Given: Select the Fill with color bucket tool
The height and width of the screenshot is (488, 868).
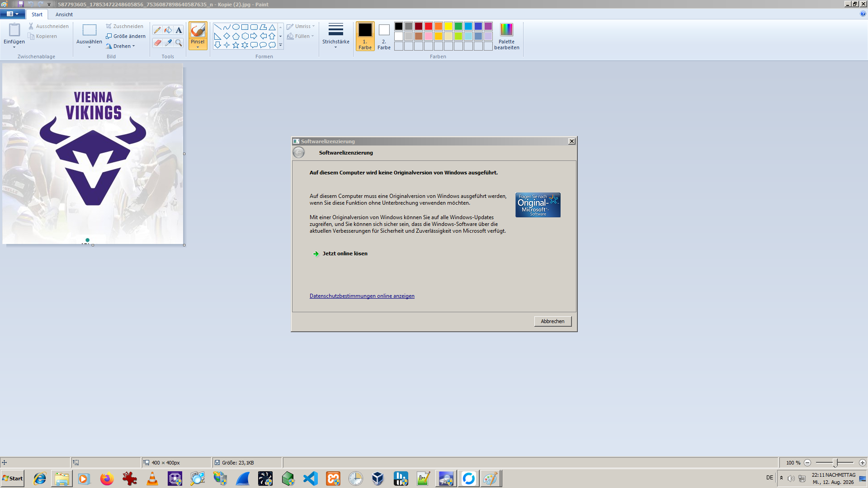Looking at the screenshot, I should click(168, 30).
